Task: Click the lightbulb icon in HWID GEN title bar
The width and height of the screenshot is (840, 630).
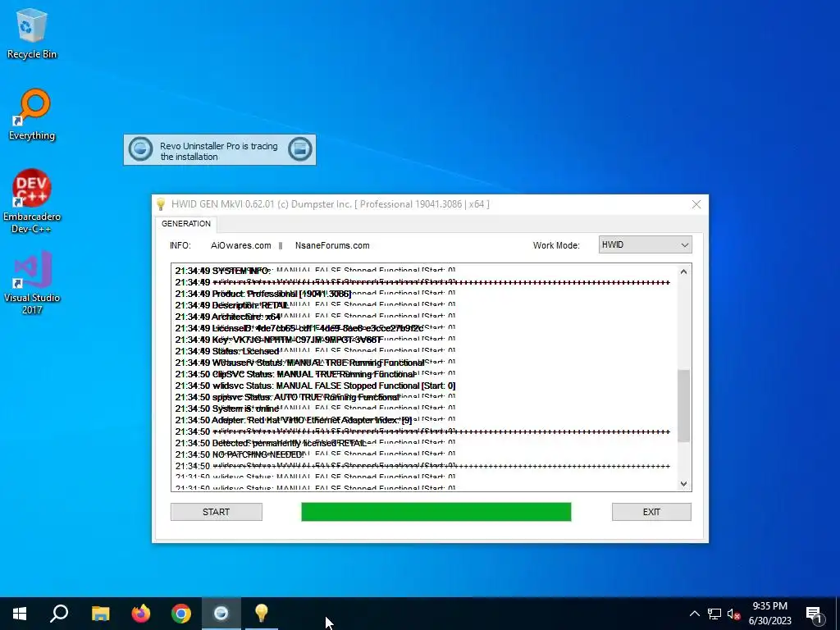Action: pos(161,204)
